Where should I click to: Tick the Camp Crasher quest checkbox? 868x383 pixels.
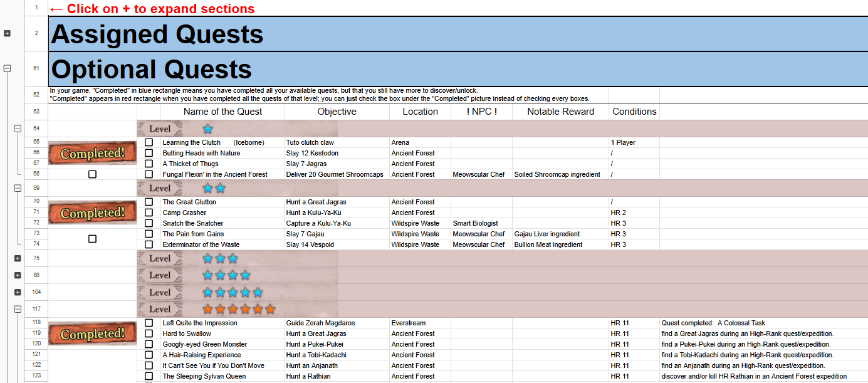[x=149, y=212]
